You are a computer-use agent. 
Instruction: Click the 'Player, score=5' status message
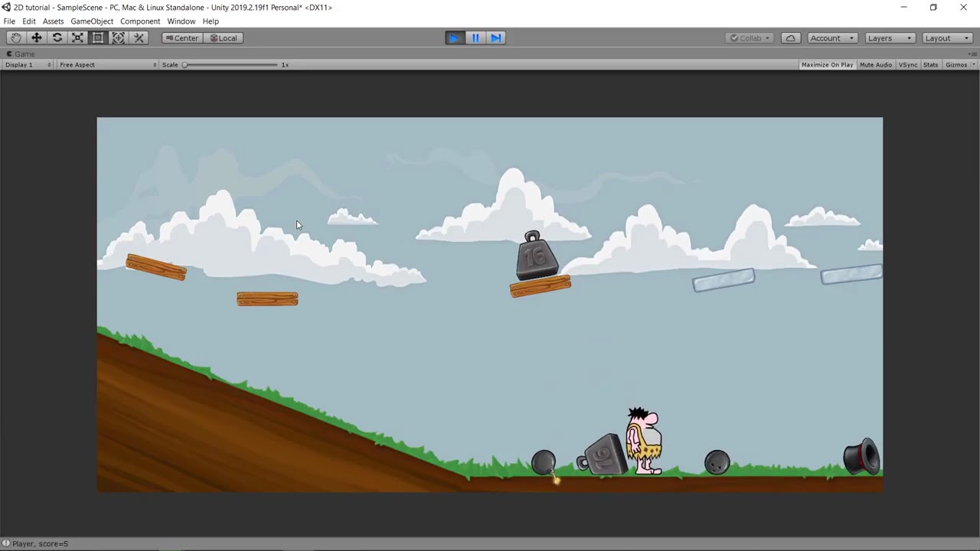pyautogui.click(x=40, y=543)
